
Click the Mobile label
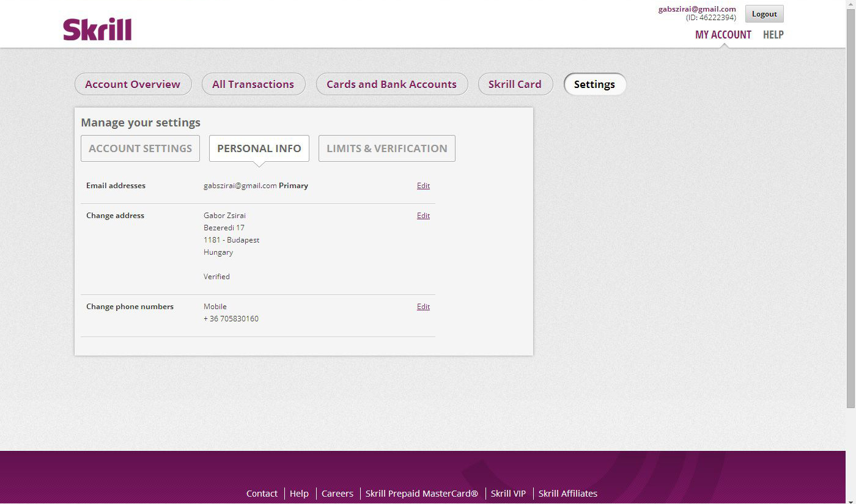pyautogui.click(x=215, y=307)
